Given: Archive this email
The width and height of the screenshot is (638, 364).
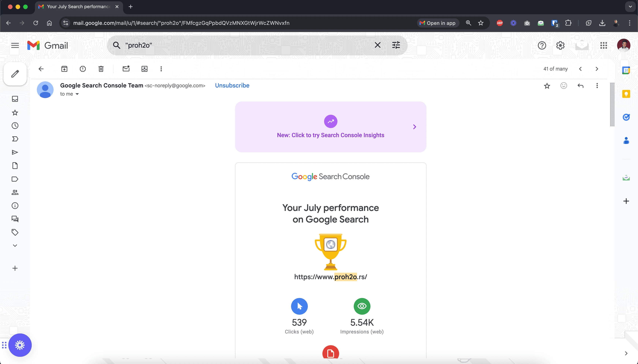Looking at the screenshot, I should click(x=64, y=69).
